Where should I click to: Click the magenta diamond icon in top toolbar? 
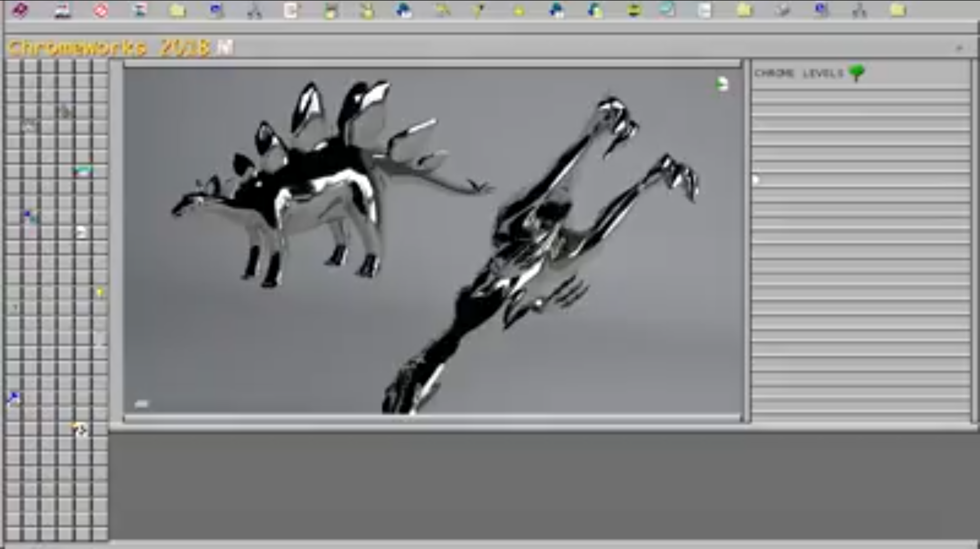point(20,10)
